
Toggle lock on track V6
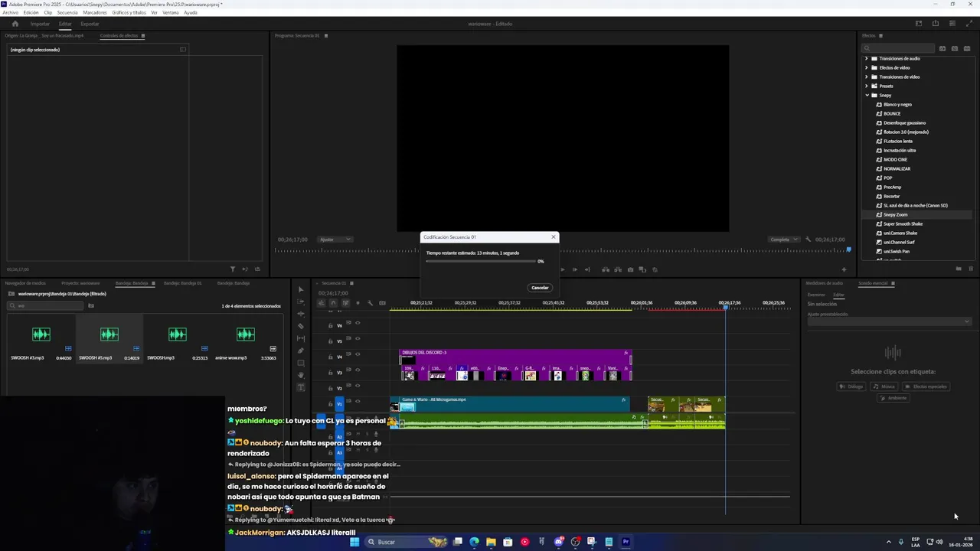331,326
